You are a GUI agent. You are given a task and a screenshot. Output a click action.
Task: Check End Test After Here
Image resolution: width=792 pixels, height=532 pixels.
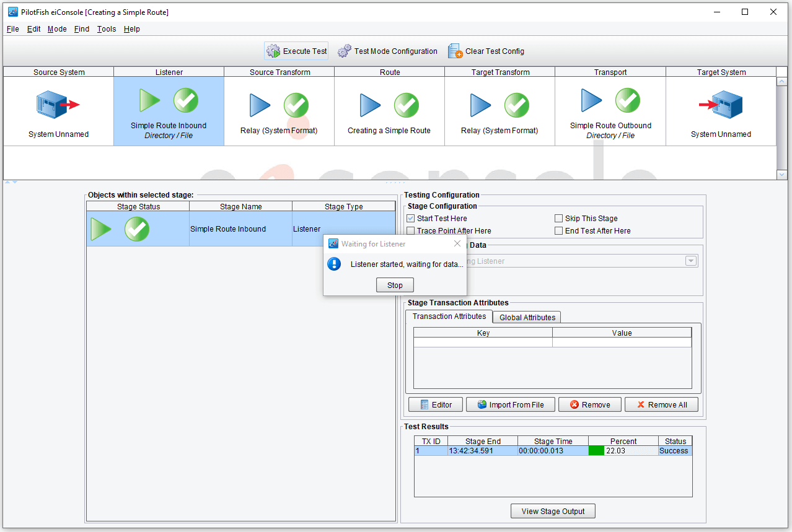tap(559, 231)
